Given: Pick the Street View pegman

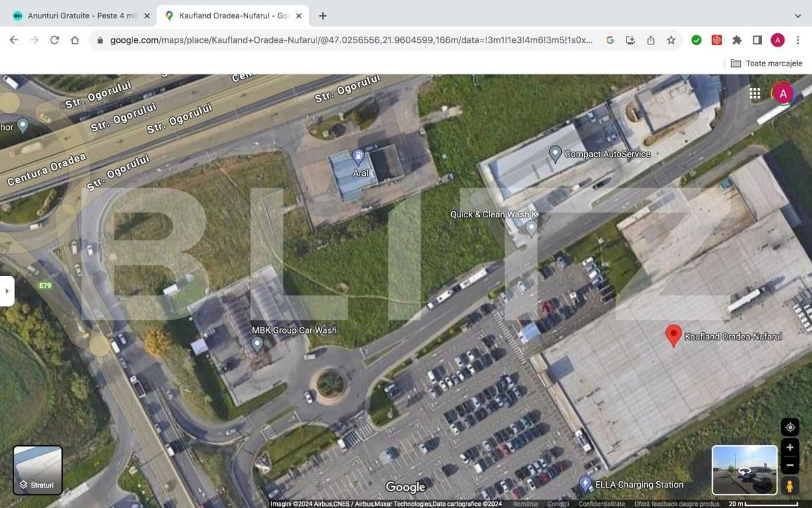Looking at the screenshot, I should (789, 486).
